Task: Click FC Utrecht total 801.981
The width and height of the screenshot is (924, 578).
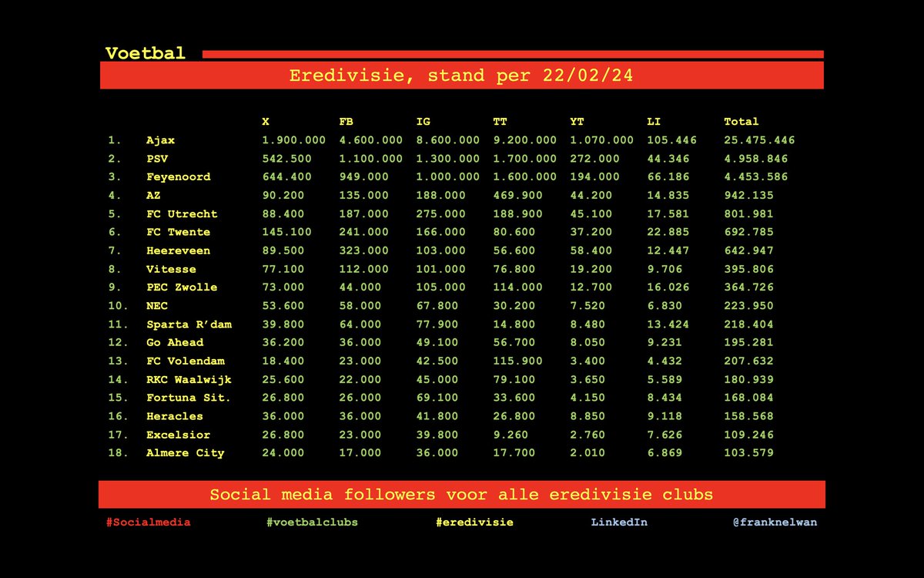Action: pyautogui.click(x=748, y=213)
